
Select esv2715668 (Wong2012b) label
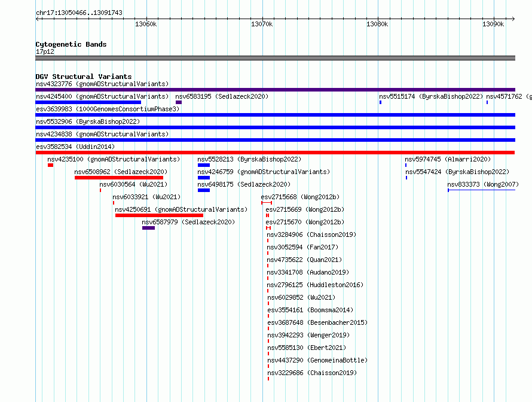[x=300, y=197]
